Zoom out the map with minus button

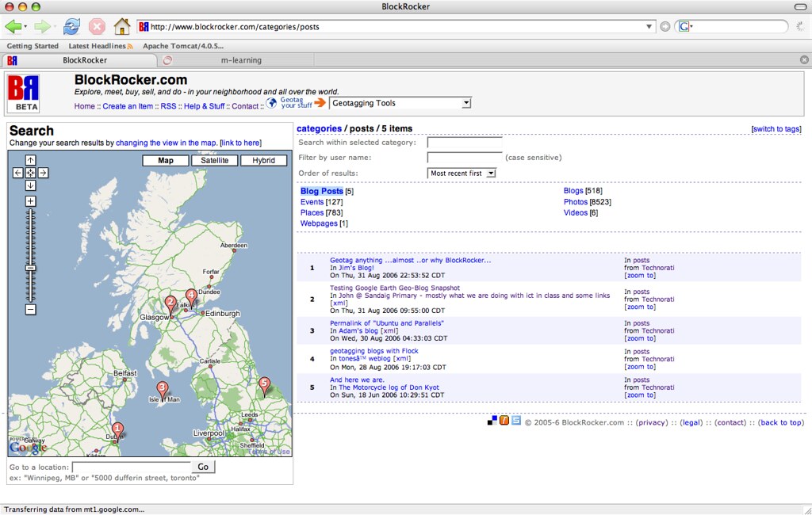click(x=31, y=310)
